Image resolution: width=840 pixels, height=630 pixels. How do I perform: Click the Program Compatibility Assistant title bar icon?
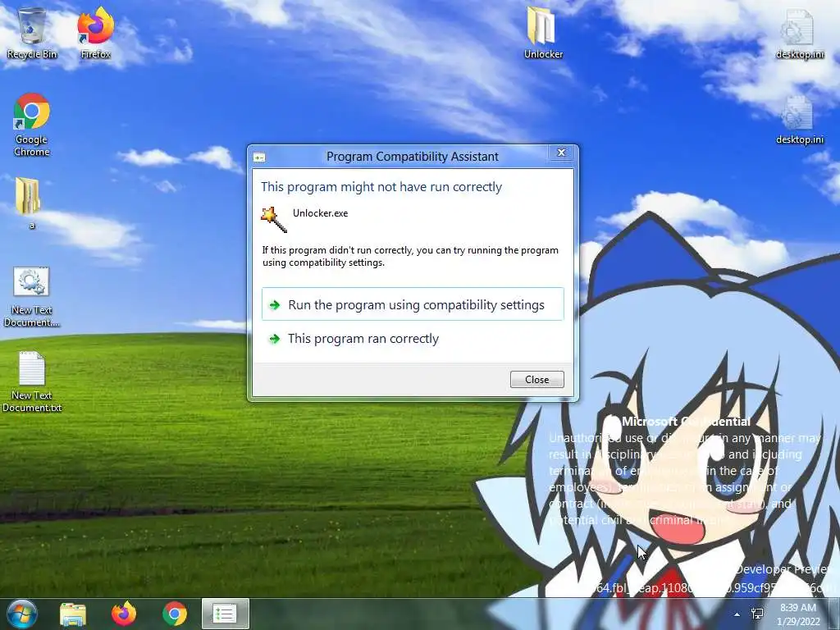(x=259, y=157)
